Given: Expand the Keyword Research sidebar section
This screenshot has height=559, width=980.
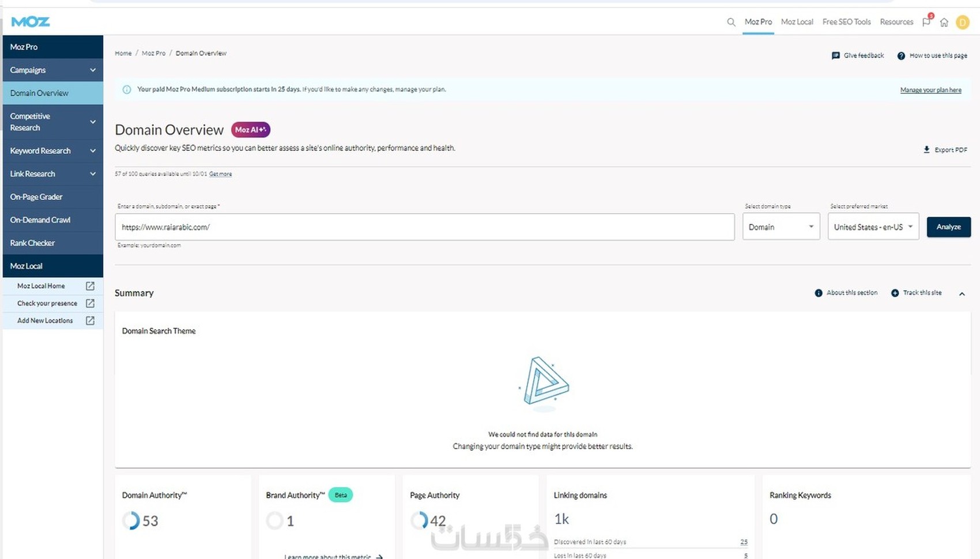Looking at the screenshot, I should coord(52,150).
